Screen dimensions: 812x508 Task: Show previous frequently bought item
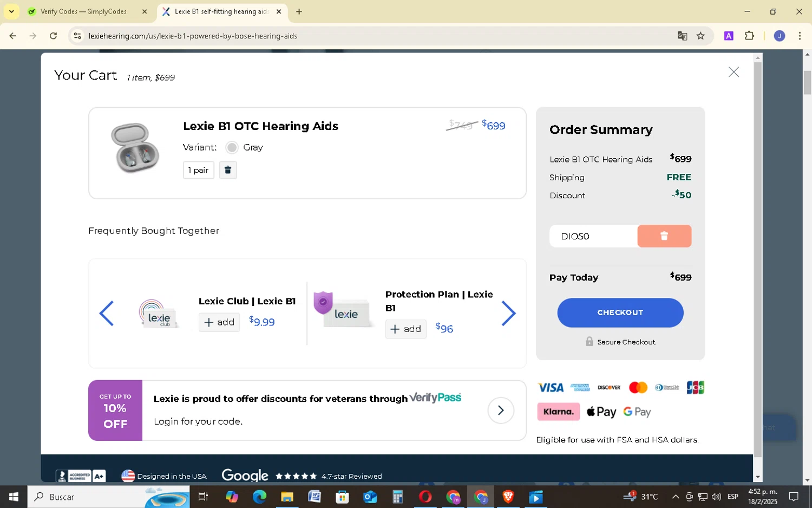pyautogui.click(x=107, y=314)
